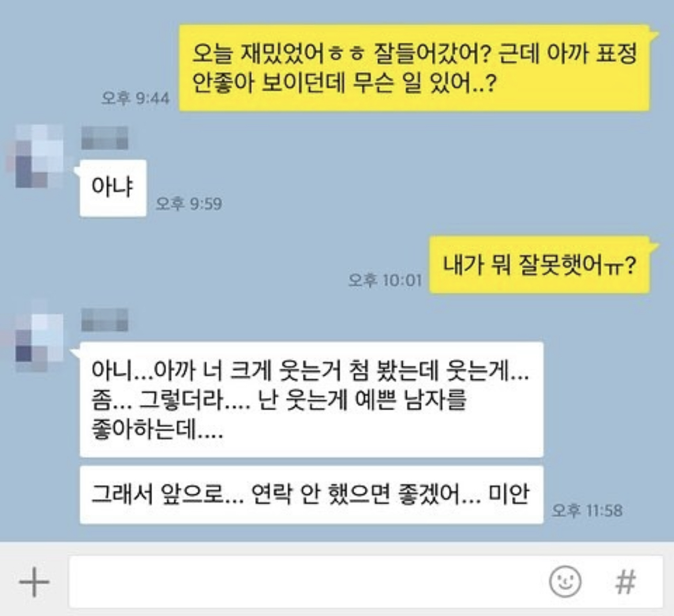
Task: Tap the blurred sender name above long message
Action: click(104, 320)
